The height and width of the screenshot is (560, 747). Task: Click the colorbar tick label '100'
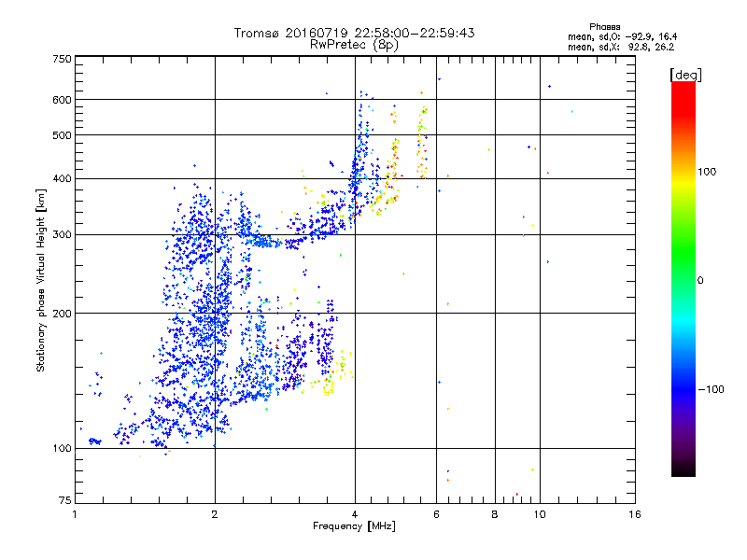[x=707, y=172]
